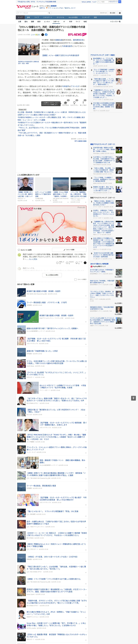Open settings via the gear icon
This screenshot has width=138, height=644.
click(x=120, y=13)
